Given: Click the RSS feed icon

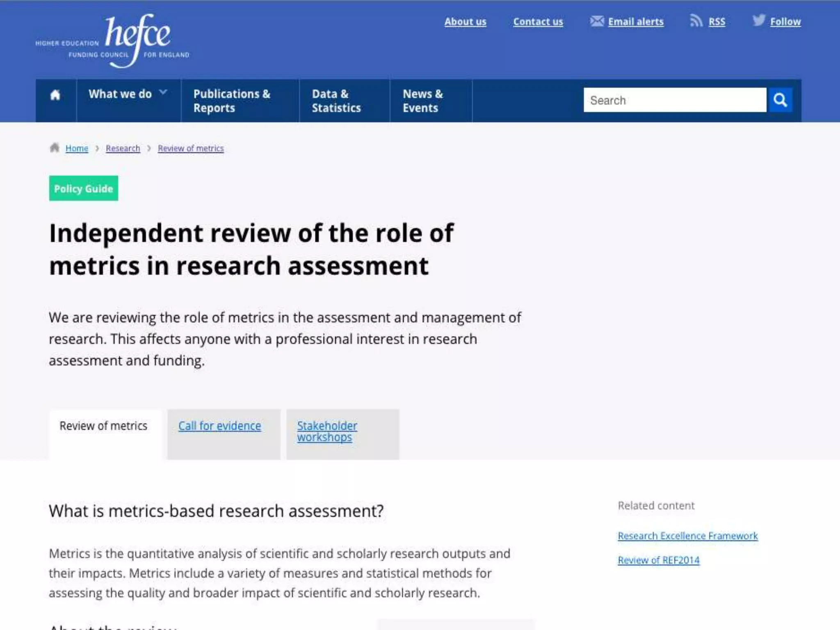Looking at the screenshot, I should pyautogui.click(x=696, y=21).
